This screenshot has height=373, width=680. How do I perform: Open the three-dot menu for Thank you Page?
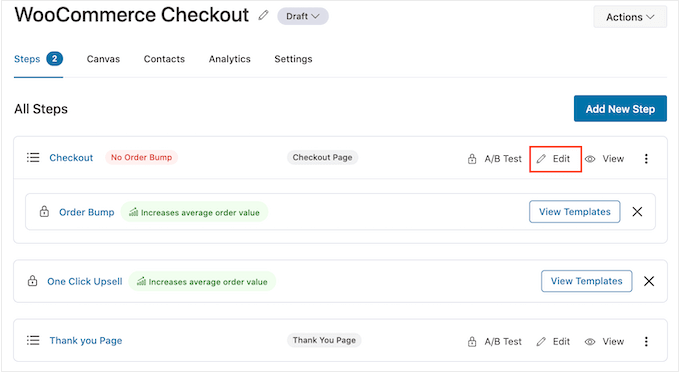point(646,342)
